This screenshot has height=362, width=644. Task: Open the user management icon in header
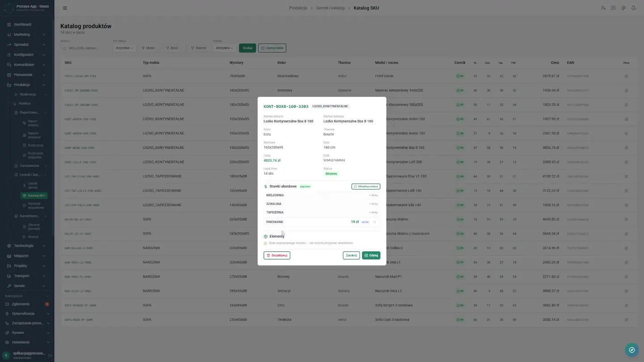(x=603, y=8)
